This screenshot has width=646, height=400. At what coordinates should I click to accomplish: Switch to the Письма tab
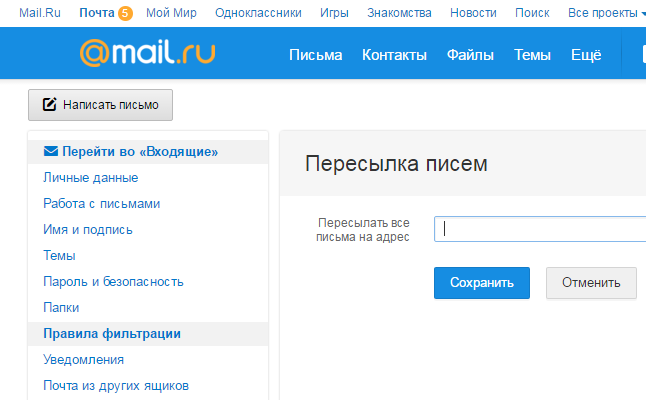click(x=316, y=55)
